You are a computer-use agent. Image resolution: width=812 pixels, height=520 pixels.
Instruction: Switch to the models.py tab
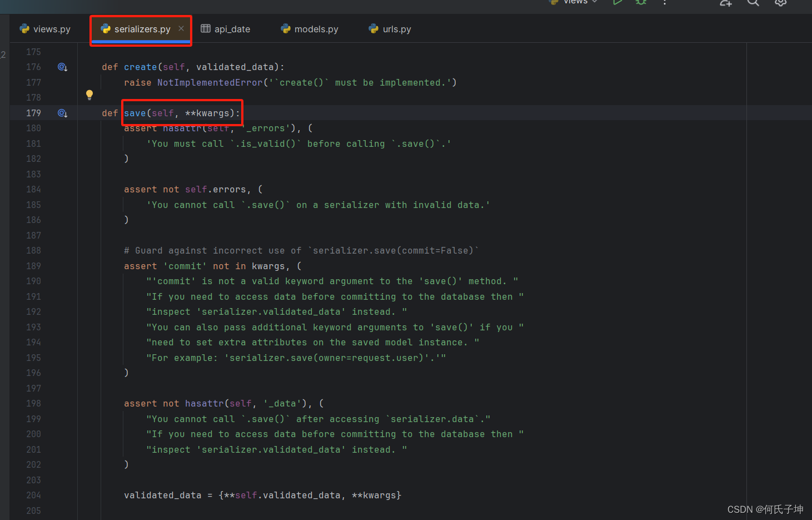315,28
